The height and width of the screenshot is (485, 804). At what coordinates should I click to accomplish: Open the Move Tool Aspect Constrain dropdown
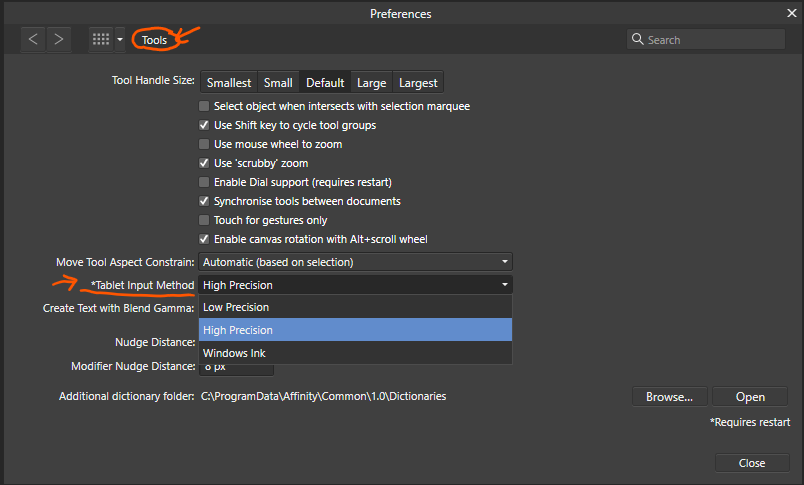point(355,262)
